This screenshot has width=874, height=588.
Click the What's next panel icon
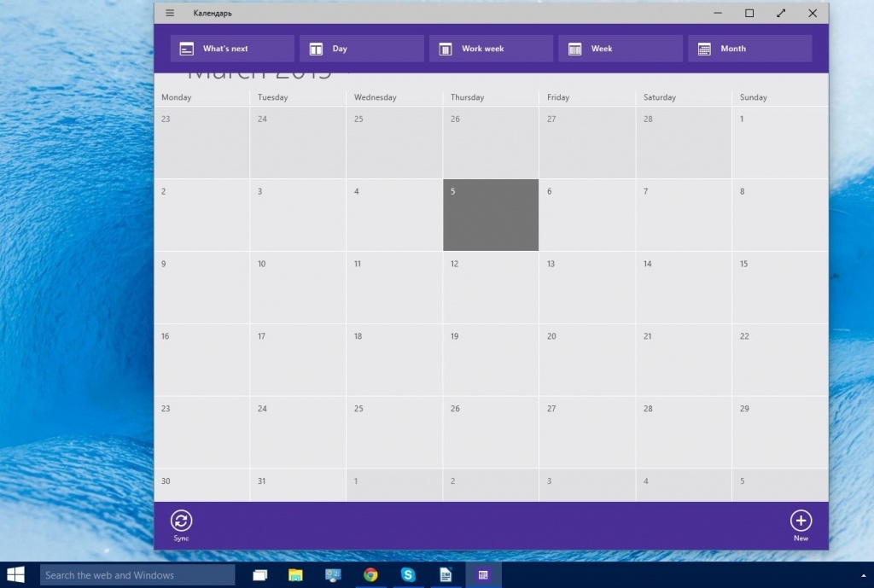coord(187,49)
